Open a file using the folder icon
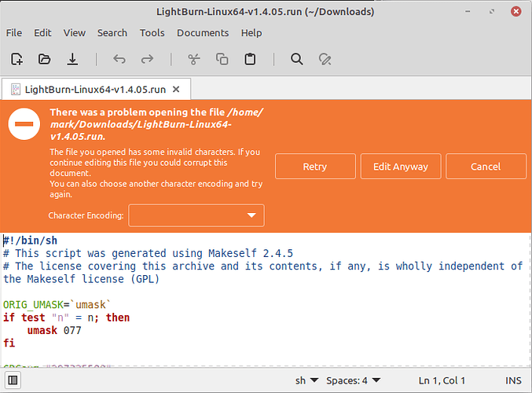Screen dimensions: 532x393 [x=44, y=59]
